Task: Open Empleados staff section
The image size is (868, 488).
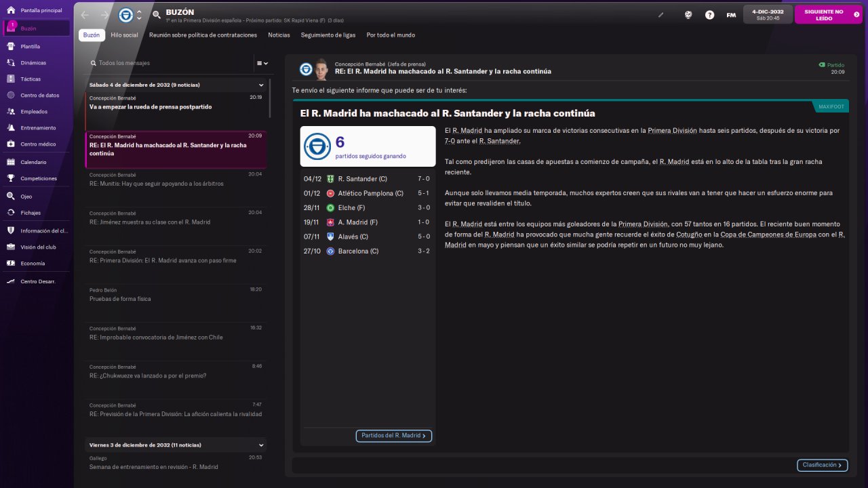Action: 37,111
